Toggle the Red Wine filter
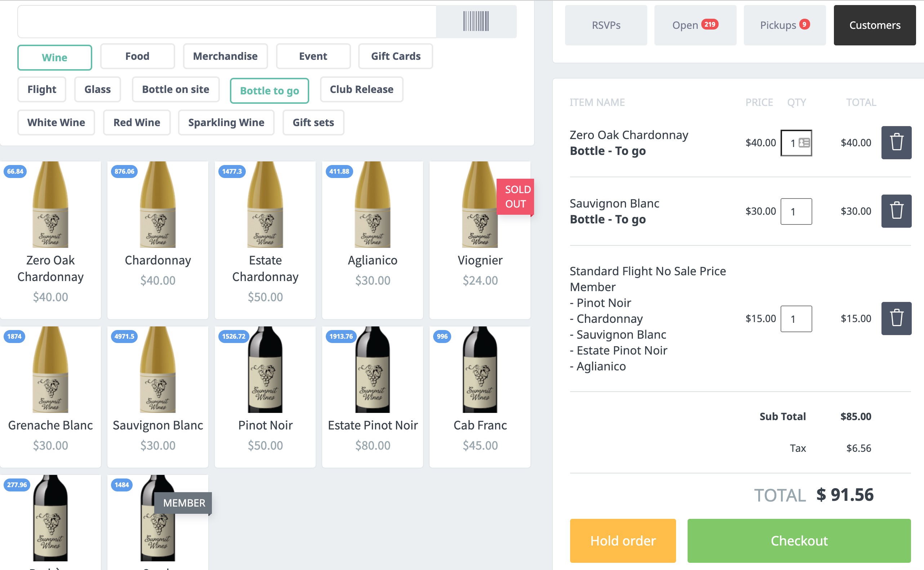Viewport: 924px width, 570px height. point(137,123)
